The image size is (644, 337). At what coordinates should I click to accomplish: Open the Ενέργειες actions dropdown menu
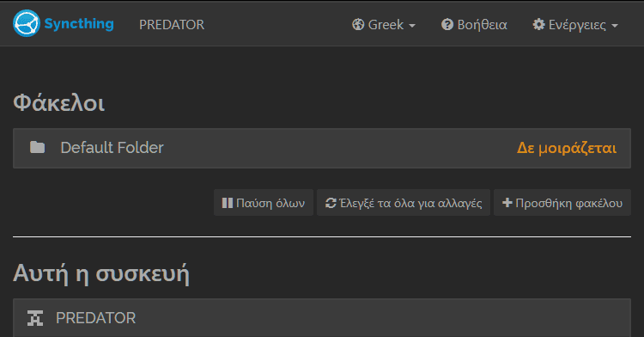click(575, 25)
